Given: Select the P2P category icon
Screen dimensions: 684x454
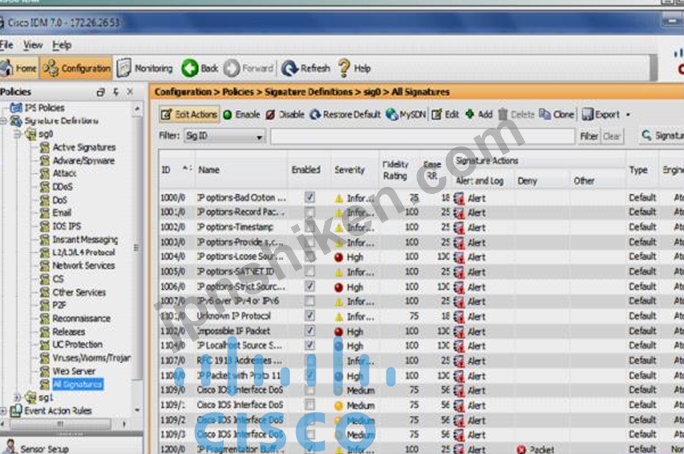Looking at the screenshot, I should point(44,305).
